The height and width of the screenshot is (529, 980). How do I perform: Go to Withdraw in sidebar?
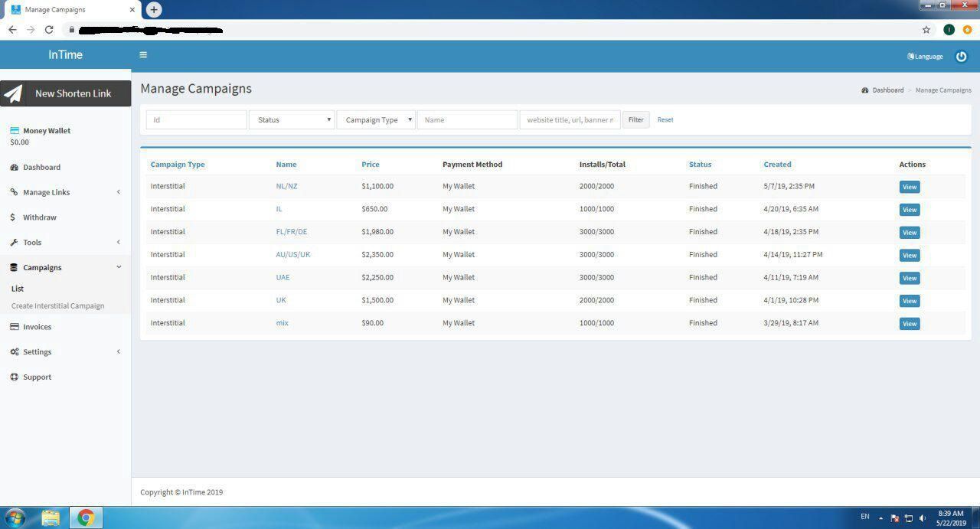click(39, 217)
